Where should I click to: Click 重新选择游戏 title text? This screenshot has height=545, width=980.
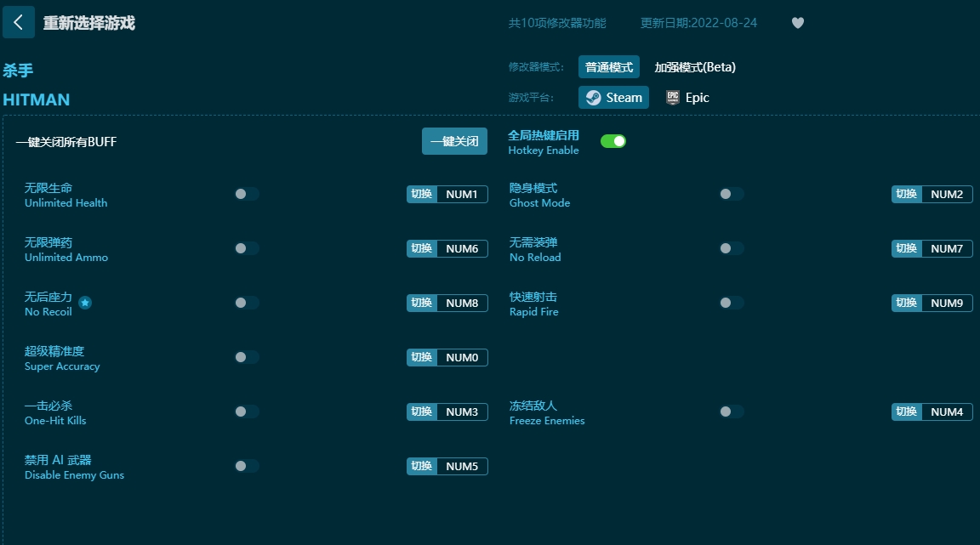pos(88,23)
